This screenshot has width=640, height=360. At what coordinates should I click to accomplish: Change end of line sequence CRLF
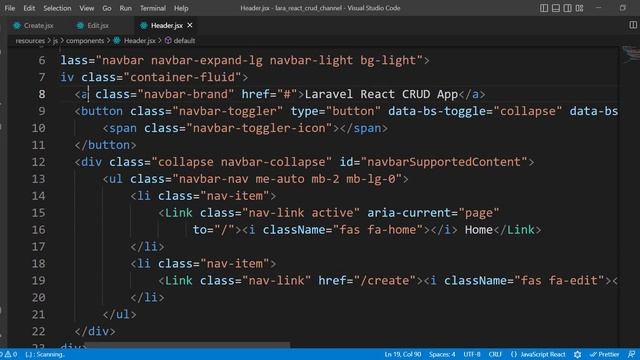(x=495, y=354)
